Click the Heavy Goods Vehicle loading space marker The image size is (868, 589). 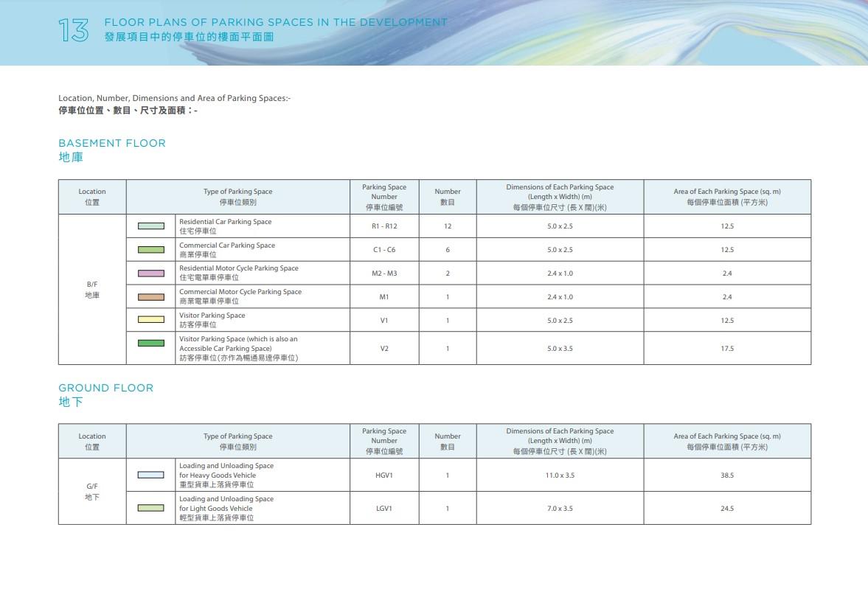point(150,473)
